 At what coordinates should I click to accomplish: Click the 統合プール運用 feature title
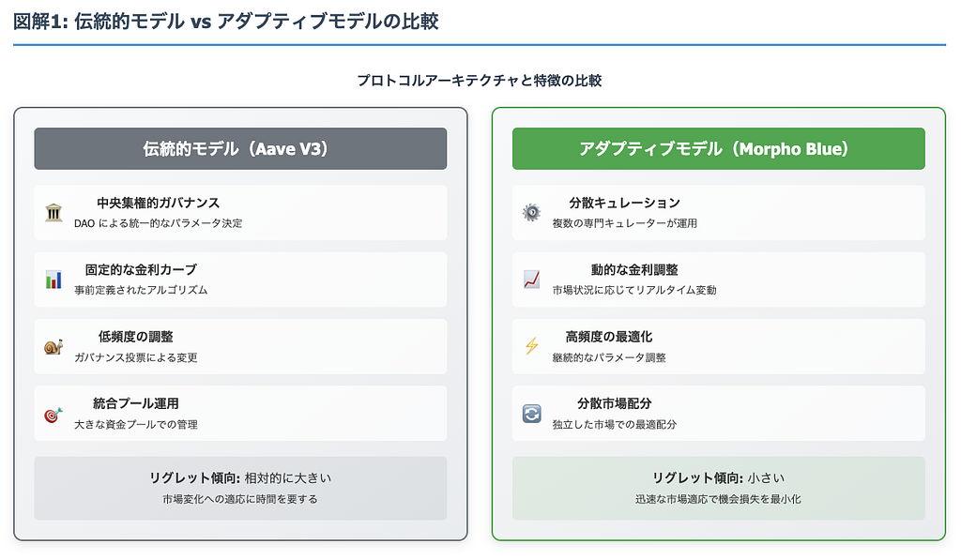click(x=135, y=403)
